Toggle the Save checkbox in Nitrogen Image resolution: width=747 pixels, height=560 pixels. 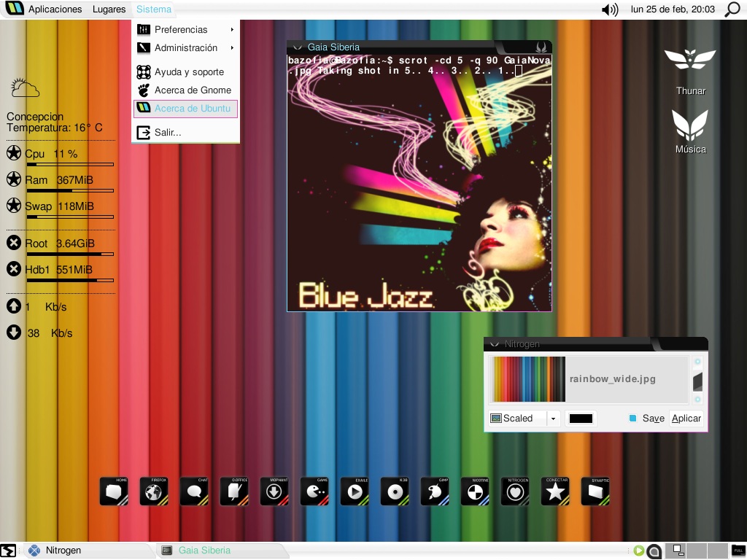click(x=632, y=418)
